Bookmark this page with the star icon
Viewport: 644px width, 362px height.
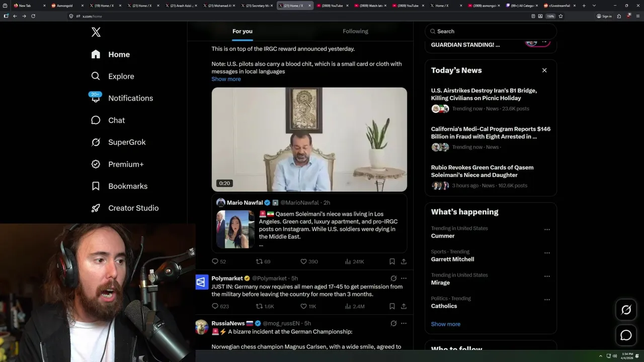tap(560, 16)
